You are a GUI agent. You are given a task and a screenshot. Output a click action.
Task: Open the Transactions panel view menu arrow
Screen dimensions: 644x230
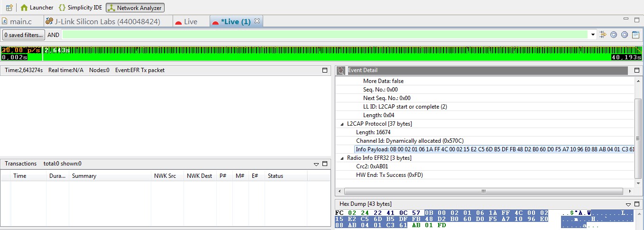coord(316,164)
